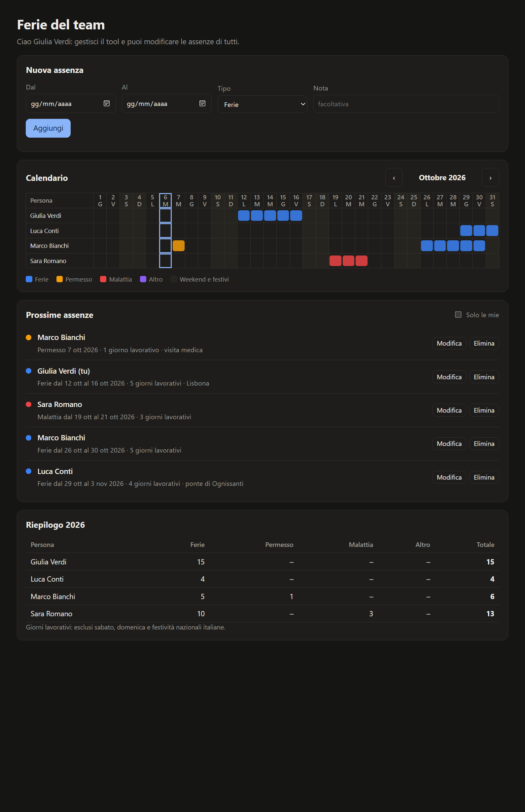Click the orange Permesso legend swatch
This screenshot has height=812, width=525.
tap(59, 279)
